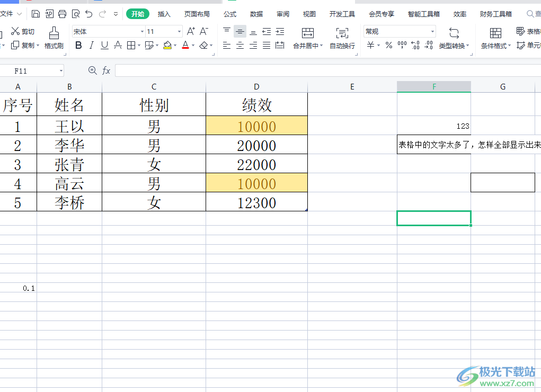This screenshot has width=541, height=392.
Task: Apply percent style format
Action: [x=389, y=45]
